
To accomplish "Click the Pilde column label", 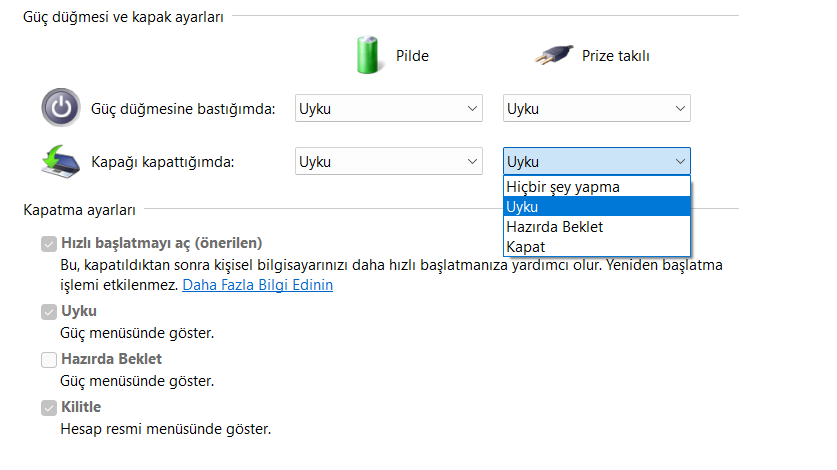I will [x=412, y=56].
